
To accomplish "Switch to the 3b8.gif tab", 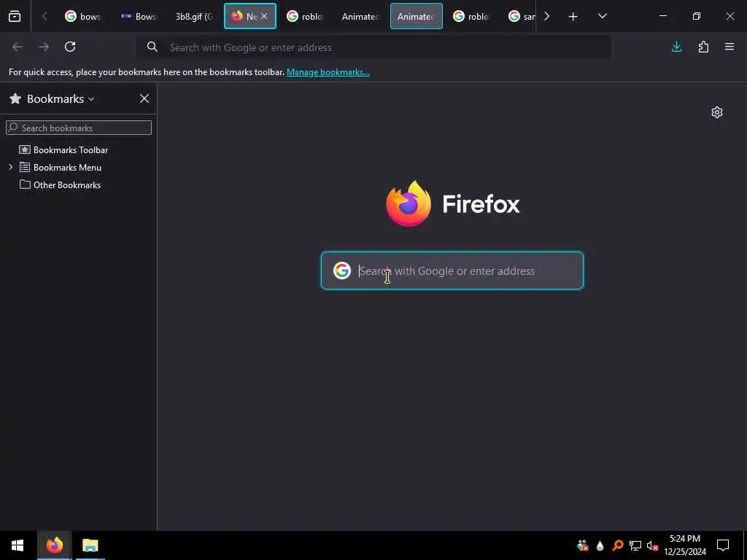I will coord(194,16).
